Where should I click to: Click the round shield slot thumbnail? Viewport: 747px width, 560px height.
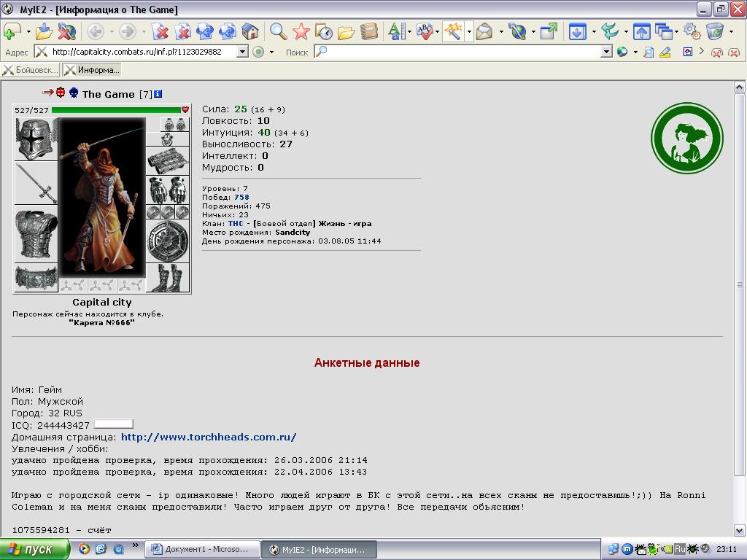point(168,241)
